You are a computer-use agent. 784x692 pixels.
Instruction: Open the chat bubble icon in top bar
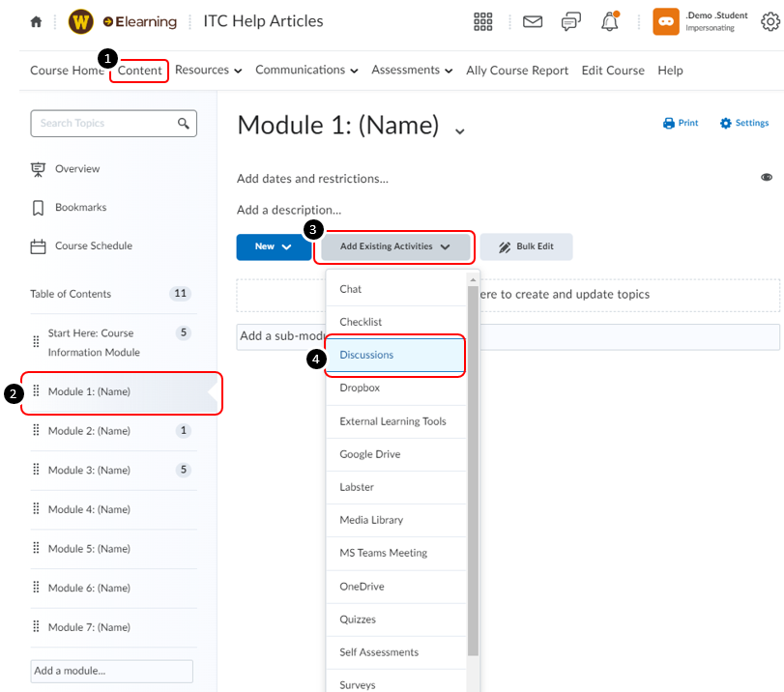[570, 21]
